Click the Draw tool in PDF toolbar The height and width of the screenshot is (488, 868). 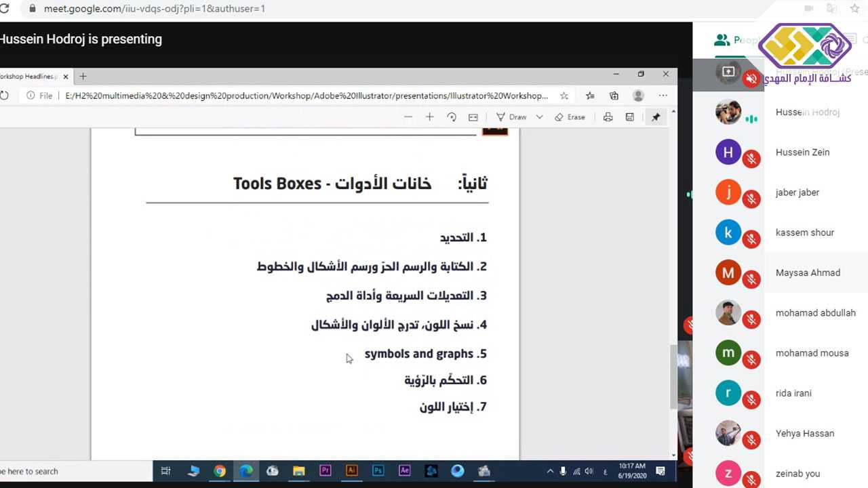(x=511, y=117)
